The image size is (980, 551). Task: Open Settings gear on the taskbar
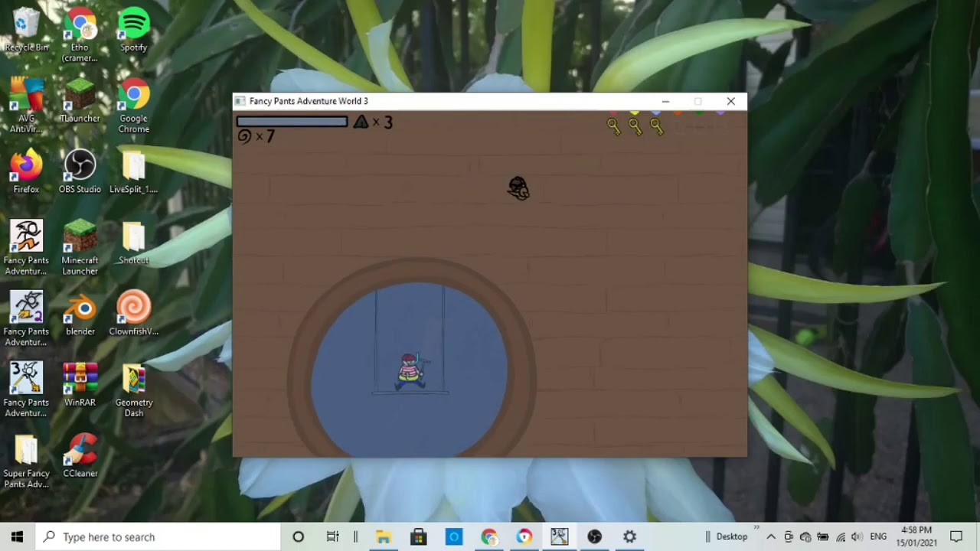(629, 536)
